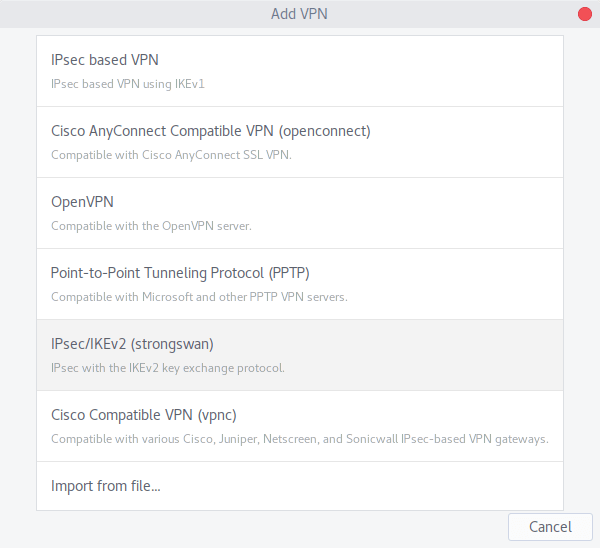
Task: Open the Import from file... option
Action: (300, 486)
